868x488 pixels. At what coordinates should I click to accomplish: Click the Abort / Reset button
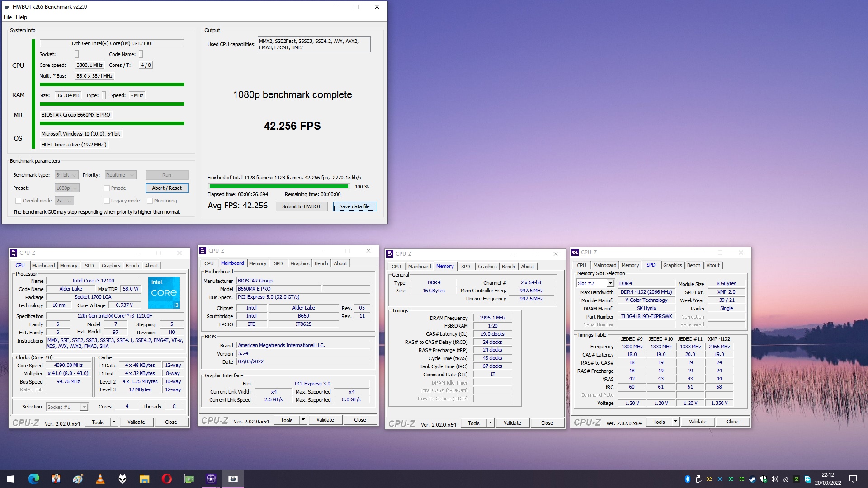167,188
